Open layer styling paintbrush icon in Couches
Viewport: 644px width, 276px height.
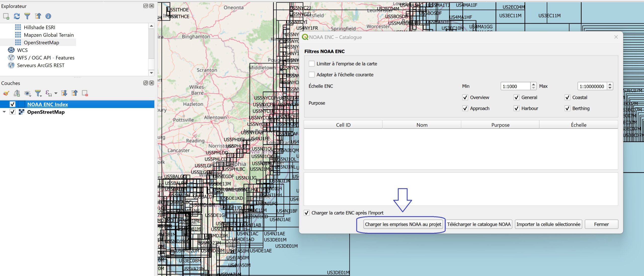coord(6,93)
